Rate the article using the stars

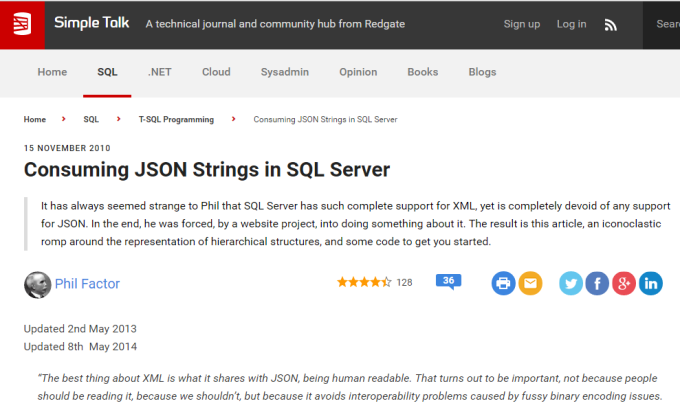pyautogui.click(x=364, y=282)
